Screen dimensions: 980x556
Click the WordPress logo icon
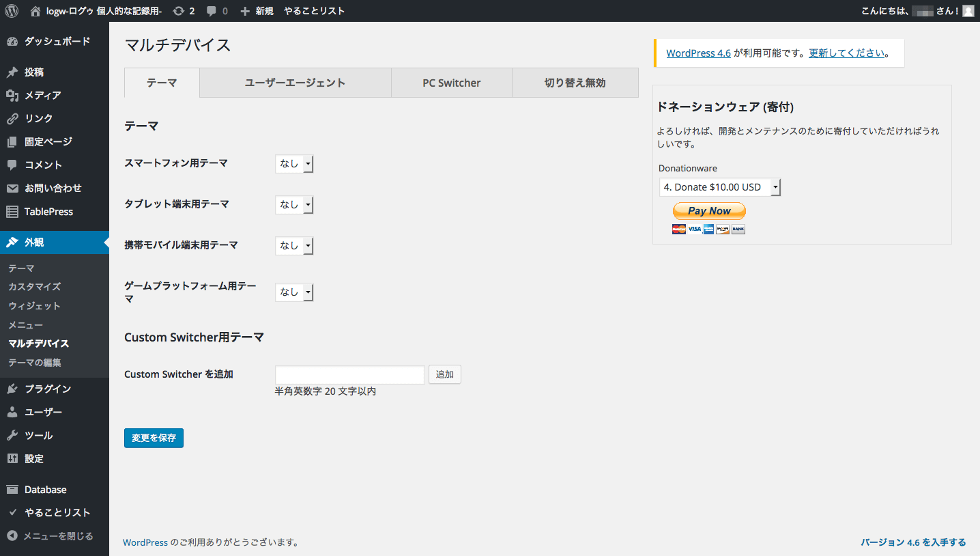click(12, 11)
